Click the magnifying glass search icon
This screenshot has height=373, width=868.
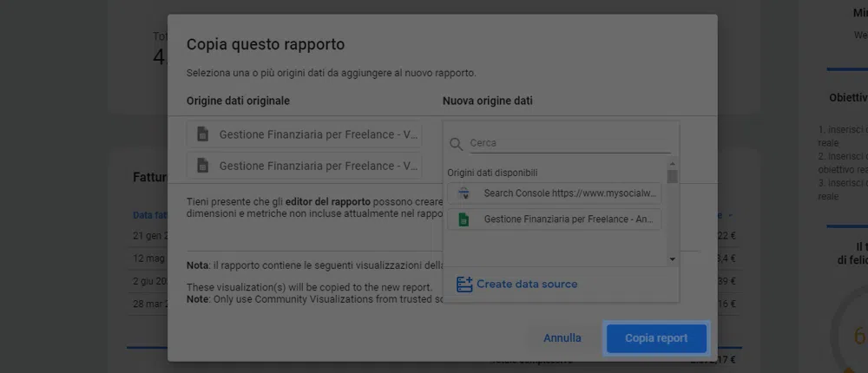click(457, 143)
